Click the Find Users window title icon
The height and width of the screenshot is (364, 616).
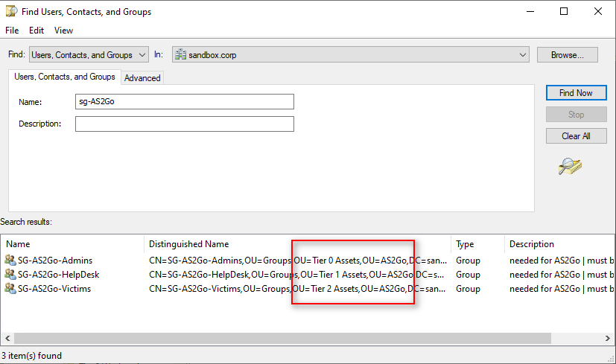tap(11, 12)
